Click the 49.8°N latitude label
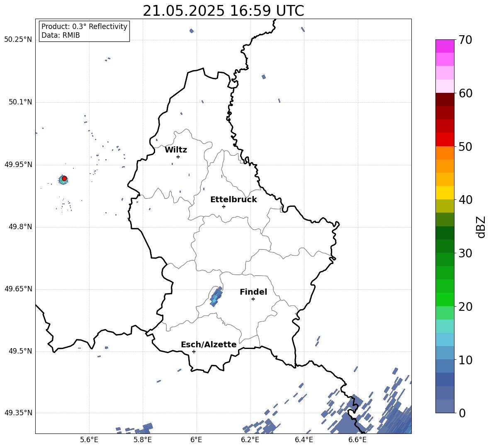 point(20,227)
